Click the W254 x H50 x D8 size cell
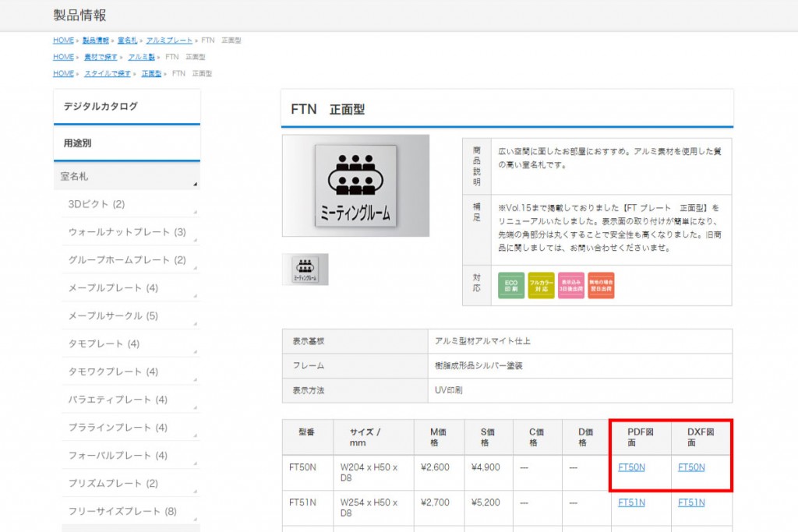This screenshot has height=532, width=798. point(373,508)
